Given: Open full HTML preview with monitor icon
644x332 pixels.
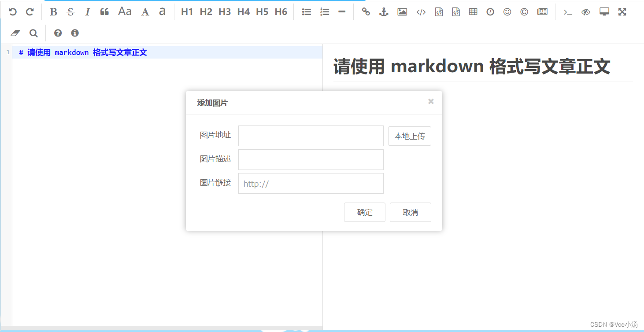Looking at the screenshot, I should click(604, 12).
